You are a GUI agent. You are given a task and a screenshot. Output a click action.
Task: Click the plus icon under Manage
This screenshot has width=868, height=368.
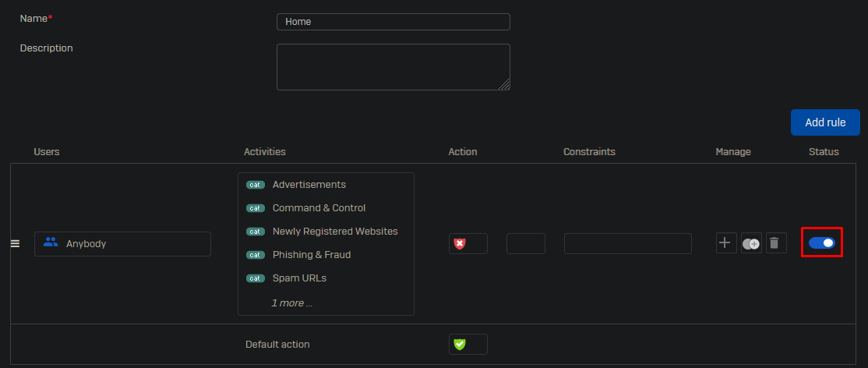coord(725,243)
